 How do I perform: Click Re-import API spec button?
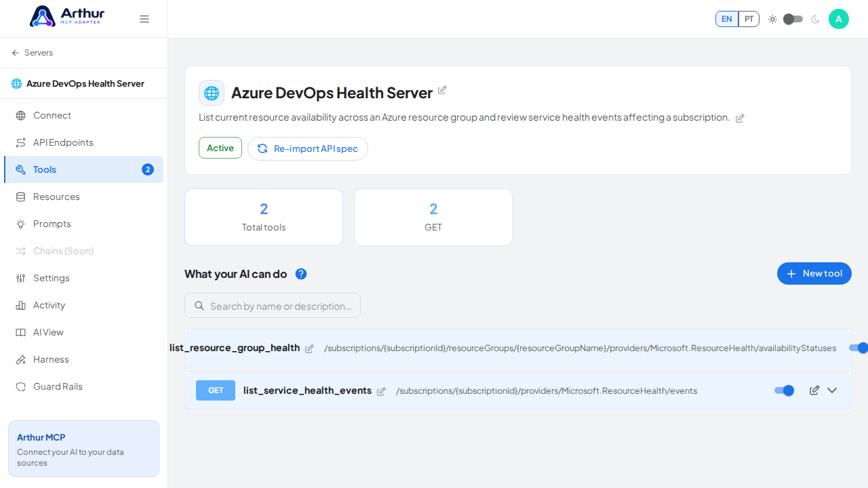point(308,148)
